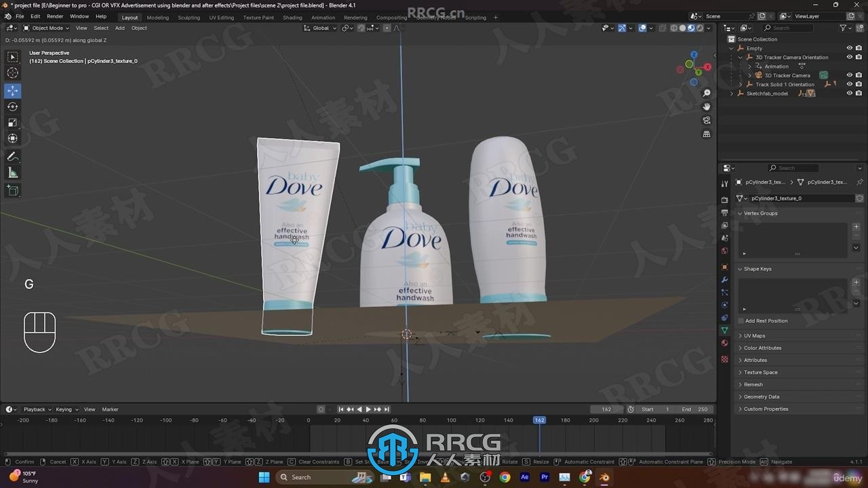This screenshot has height=488, width=868.
Task: Open the World properties tab
Action: (x=724, y=251)
